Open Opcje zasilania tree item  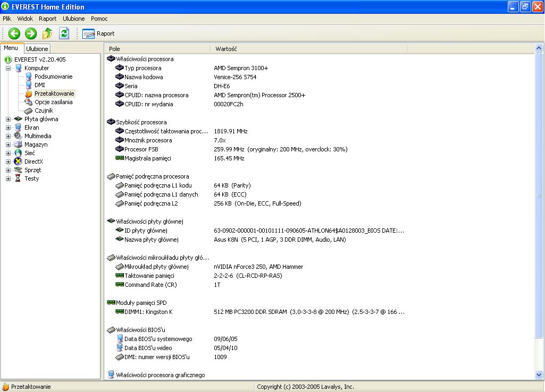[53, 102]
